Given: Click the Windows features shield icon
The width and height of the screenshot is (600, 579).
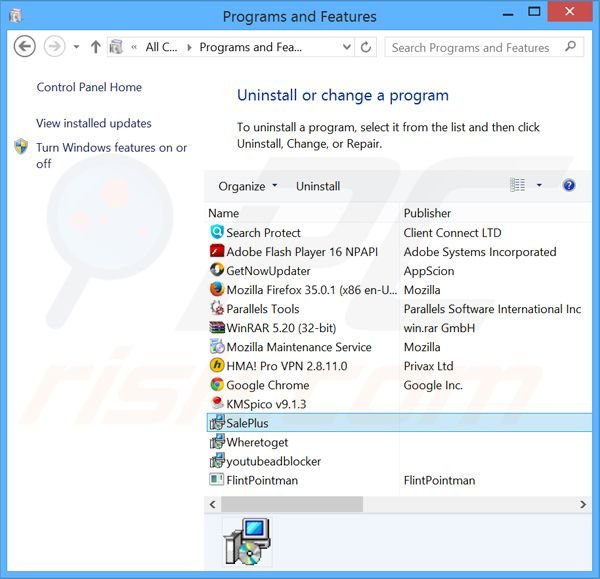Looking at the screenshot, I should 21,147.
